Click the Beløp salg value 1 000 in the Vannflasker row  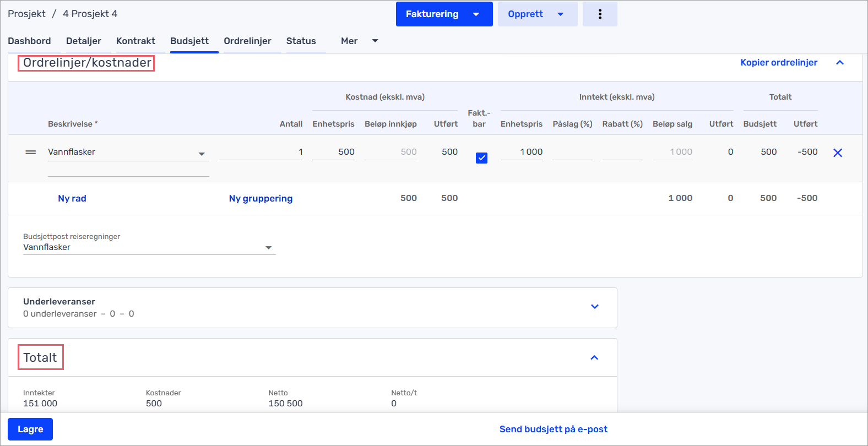pyautogui.click(x=681, y=152)
